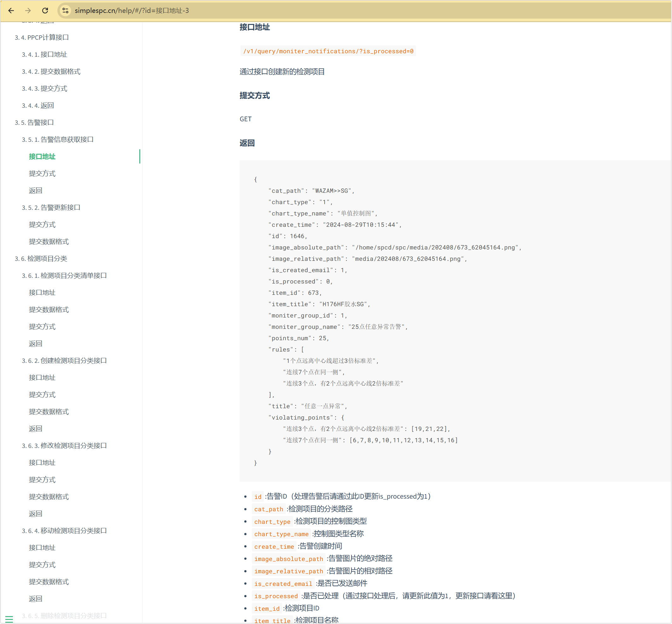Image resolution: width=672 pixels, height=624 pixels.
Task: Select 3.4.3. 提交方式 in sidebar
Action: [44, 89]
